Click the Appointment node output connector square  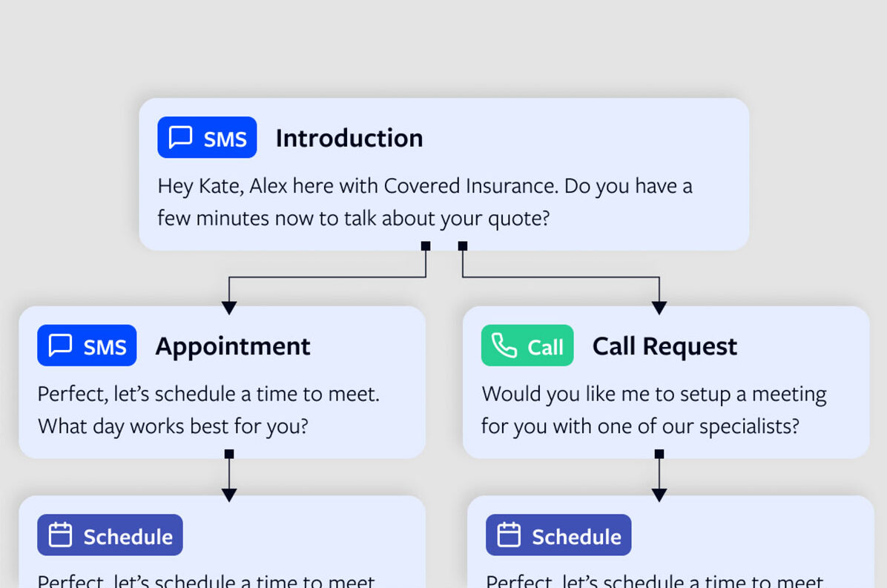229,454
